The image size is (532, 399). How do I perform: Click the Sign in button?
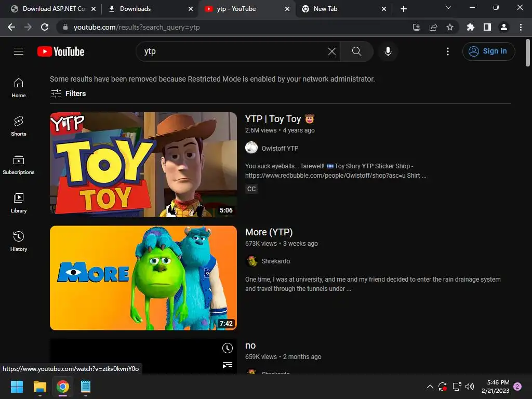pos(488,51)
